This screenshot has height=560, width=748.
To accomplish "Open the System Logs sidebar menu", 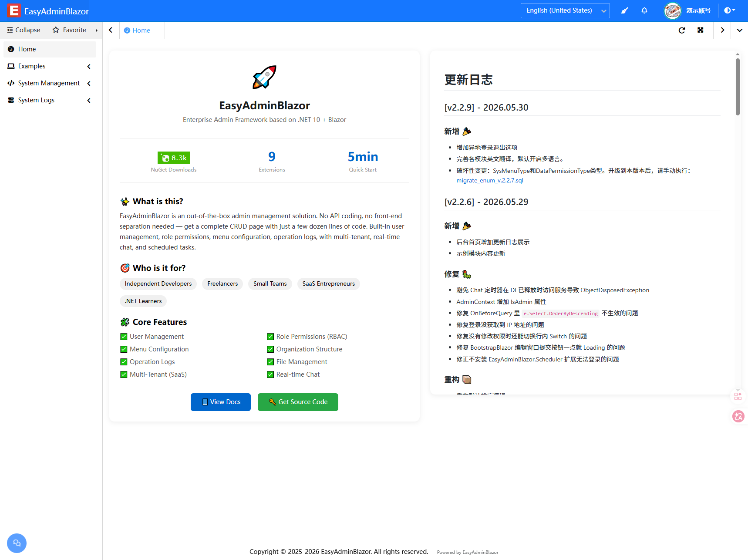I will pos(50,100).
